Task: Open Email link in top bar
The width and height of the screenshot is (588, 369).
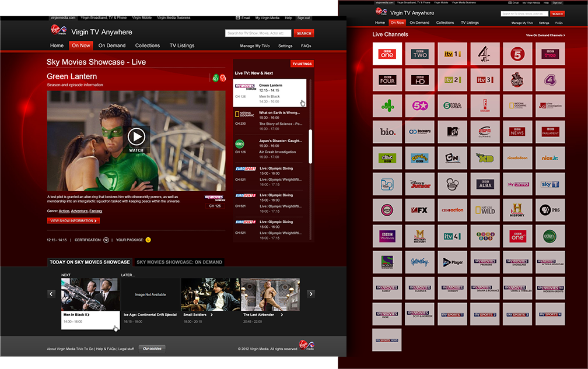Action: tap(243, 17)
